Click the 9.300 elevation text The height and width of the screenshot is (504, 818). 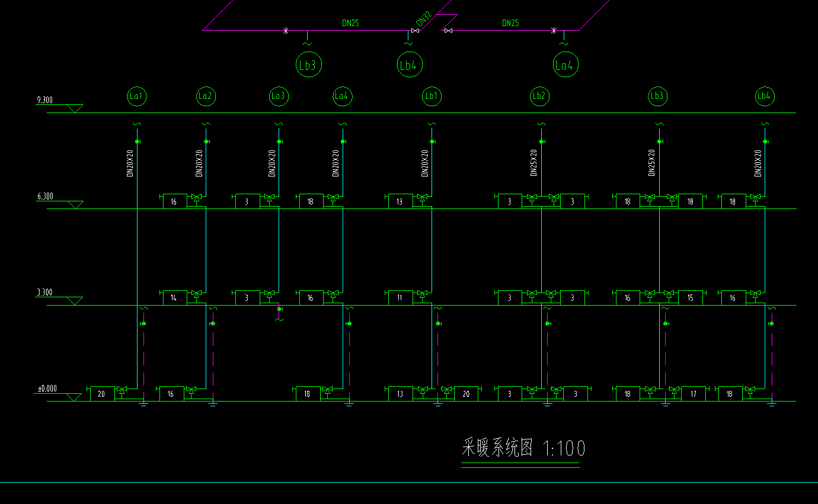(x=44, y=100)
